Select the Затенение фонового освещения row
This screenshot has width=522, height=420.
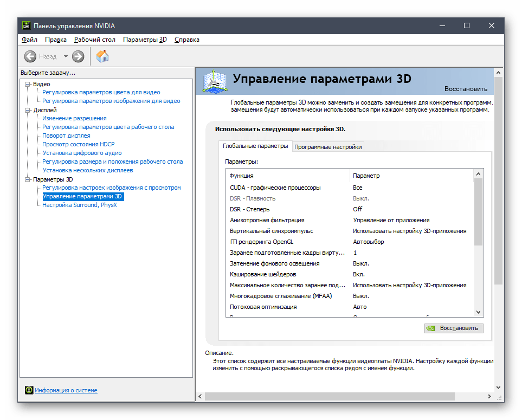coord(350,263)
